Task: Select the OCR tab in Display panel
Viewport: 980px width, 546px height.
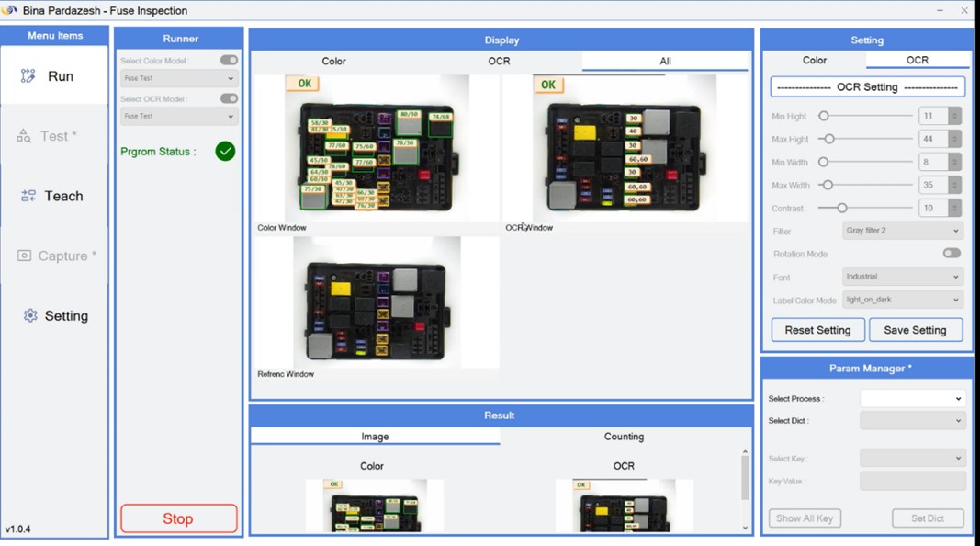Action: [x=499, y=62]
